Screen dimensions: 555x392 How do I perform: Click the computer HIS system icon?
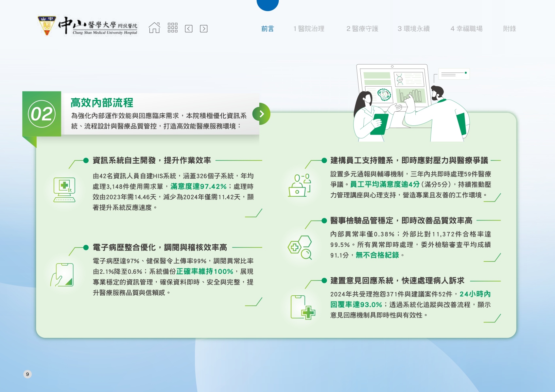pyautogui.click(x=64, y=190)
